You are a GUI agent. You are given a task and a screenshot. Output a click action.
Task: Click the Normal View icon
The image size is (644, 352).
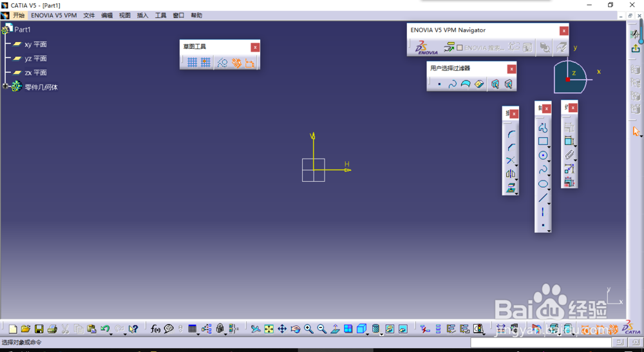coord(335,329)
